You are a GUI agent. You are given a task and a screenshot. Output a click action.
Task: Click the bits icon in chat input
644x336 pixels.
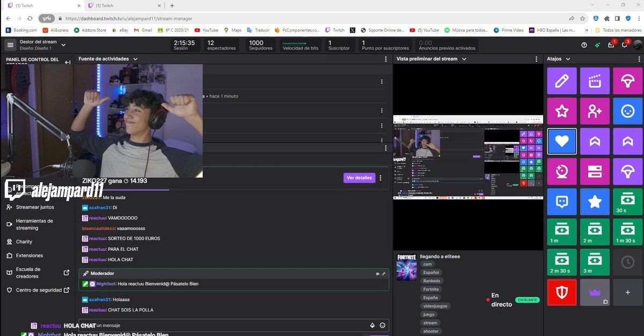(372, 325)
